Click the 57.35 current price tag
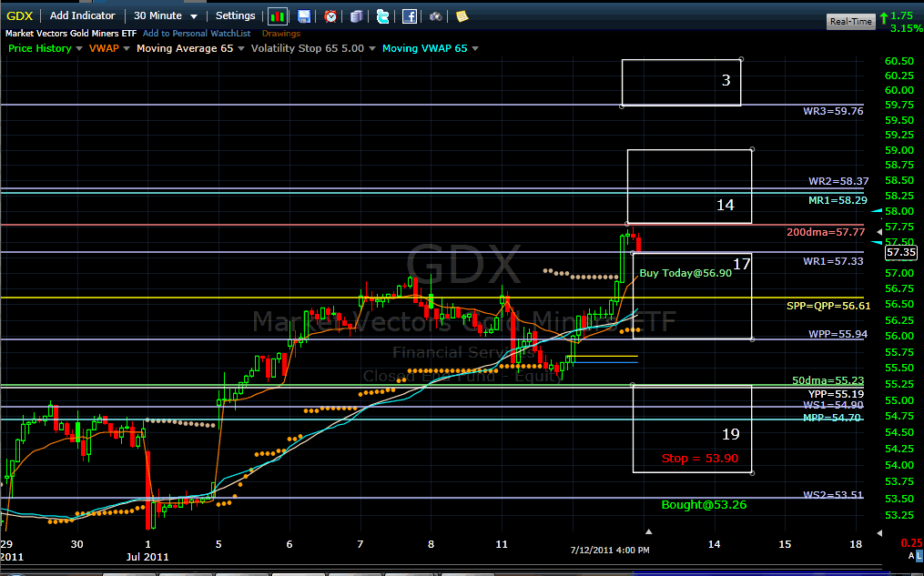 point(901,253)
